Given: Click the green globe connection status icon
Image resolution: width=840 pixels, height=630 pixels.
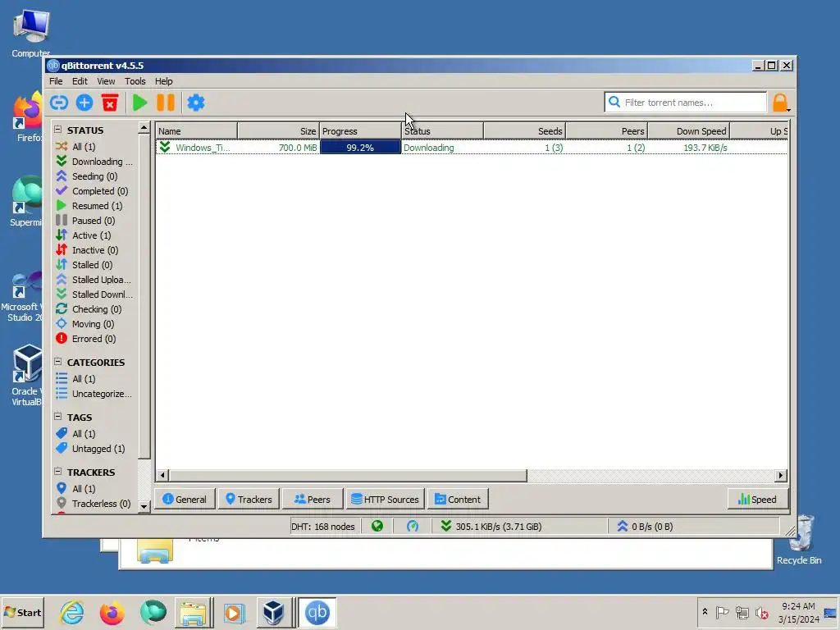Looking at the screenshot, I should 377,526.
